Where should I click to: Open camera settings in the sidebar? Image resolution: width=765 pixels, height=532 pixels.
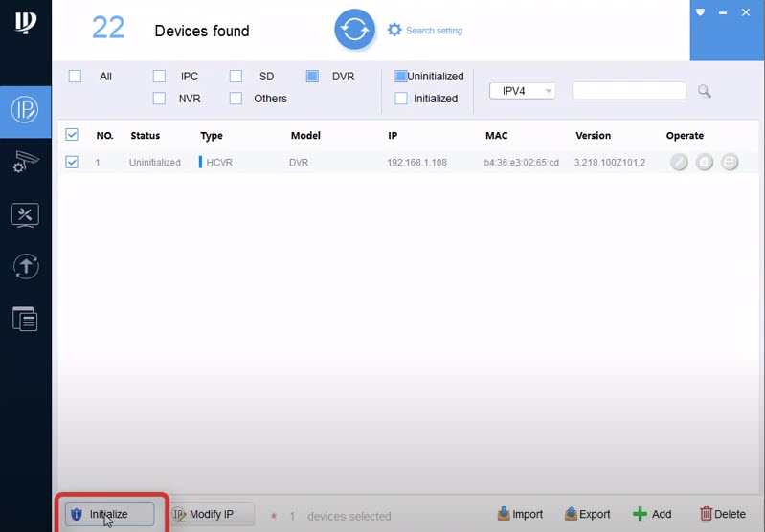(25, 162)
